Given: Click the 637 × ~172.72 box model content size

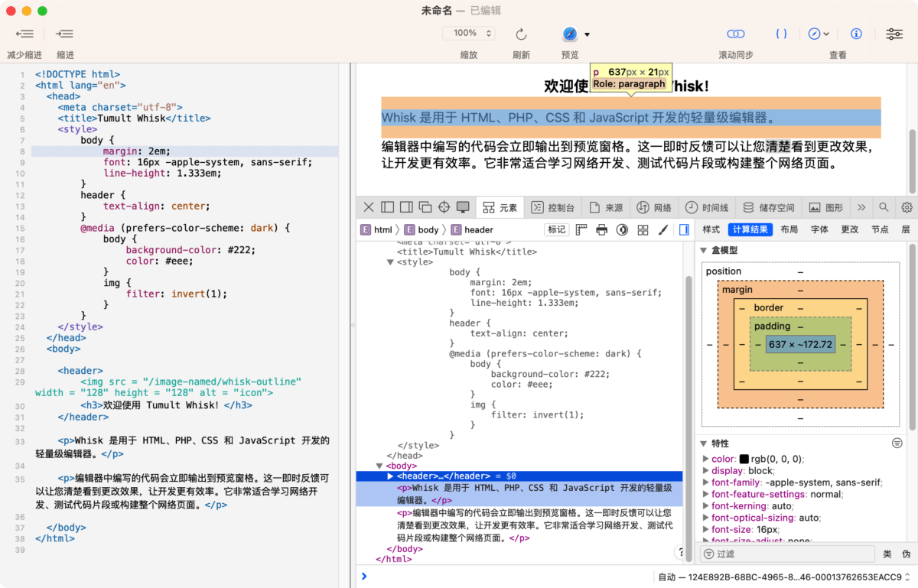Looking at the screenshot, I should pyautogui.click(x=800, y=345).
